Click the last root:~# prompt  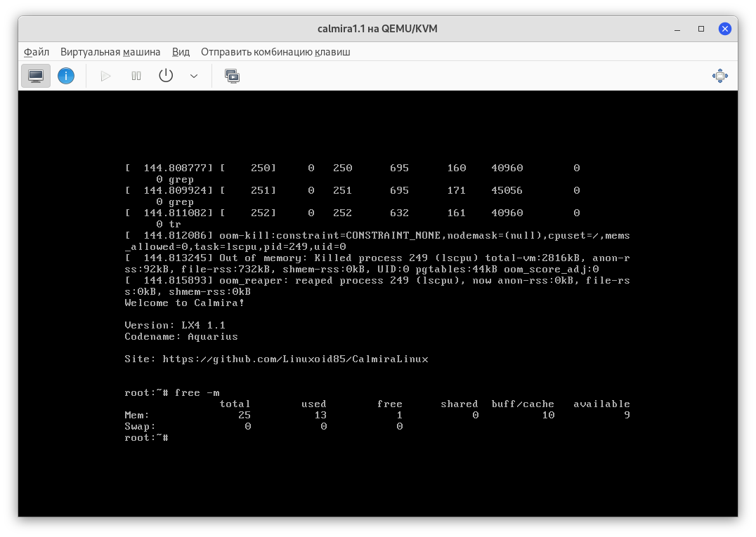147,438
